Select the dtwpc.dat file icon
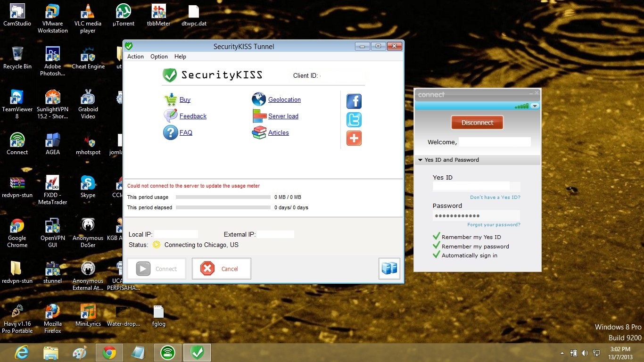The width and height of the screenshot is (644, 362). [x=194, y=15]
